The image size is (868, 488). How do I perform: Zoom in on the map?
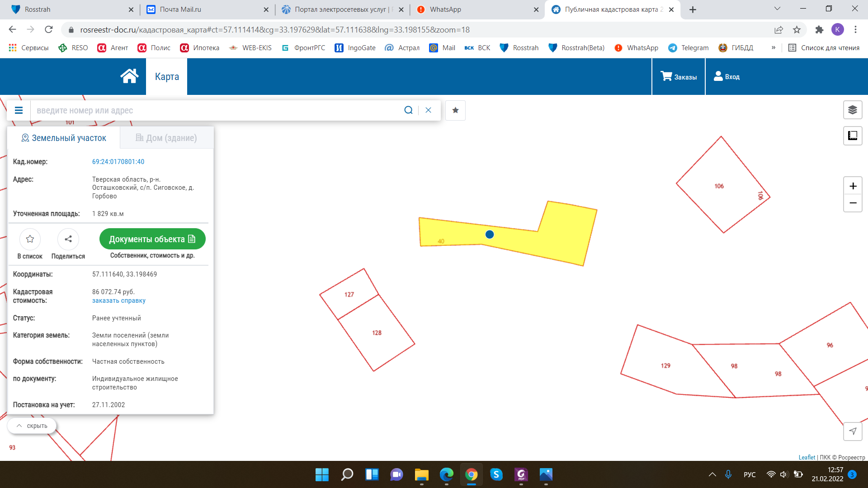(853, 186)
